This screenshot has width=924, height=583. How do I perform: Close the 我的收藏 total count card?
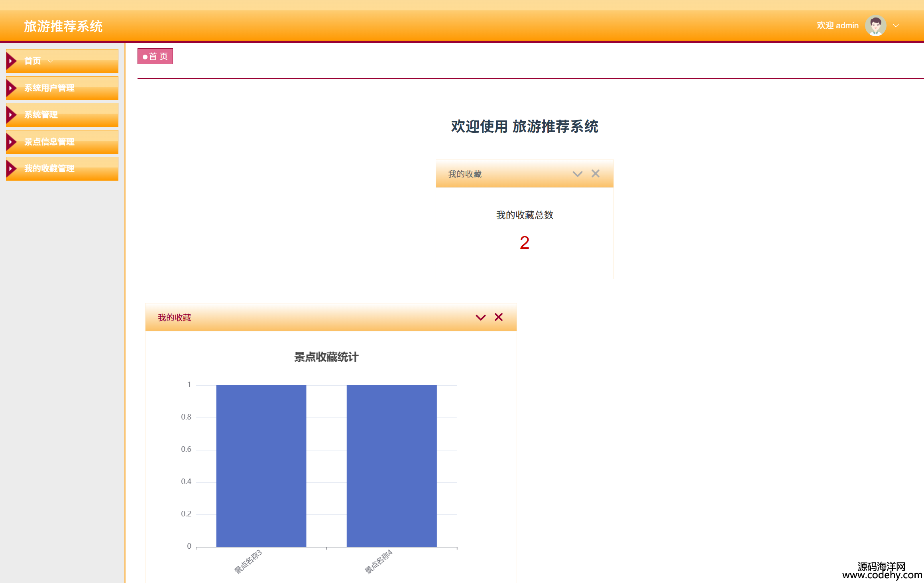(x=595, y=173)
